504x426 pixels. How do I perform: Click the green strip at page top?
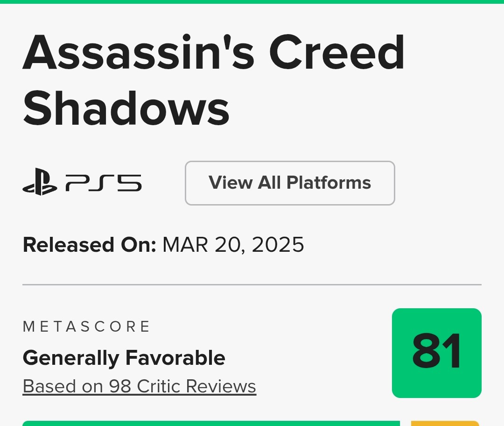tap(252, 1)
